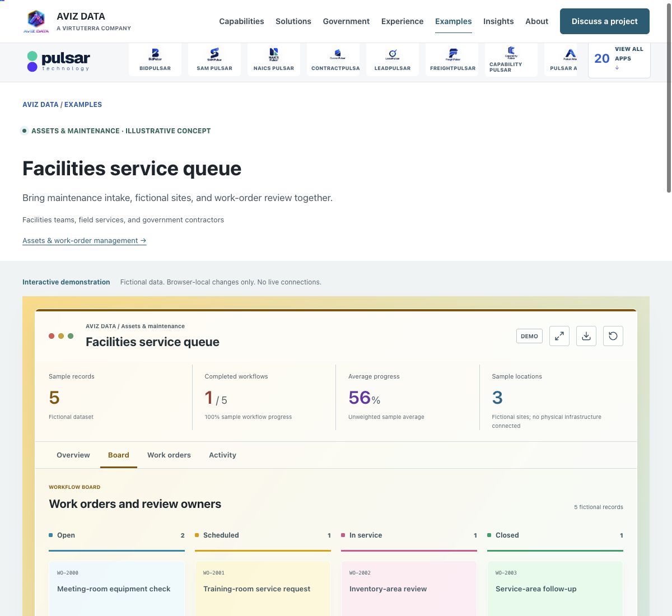Click the WO-2002 work order ID

coord(360,573)
